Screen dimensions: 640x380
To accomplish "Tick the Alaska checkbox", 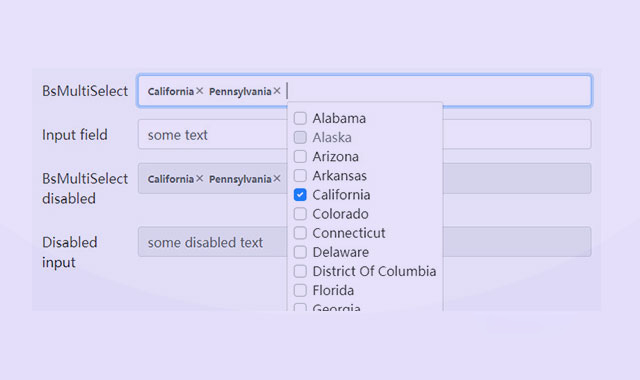I will pos(300,138).
